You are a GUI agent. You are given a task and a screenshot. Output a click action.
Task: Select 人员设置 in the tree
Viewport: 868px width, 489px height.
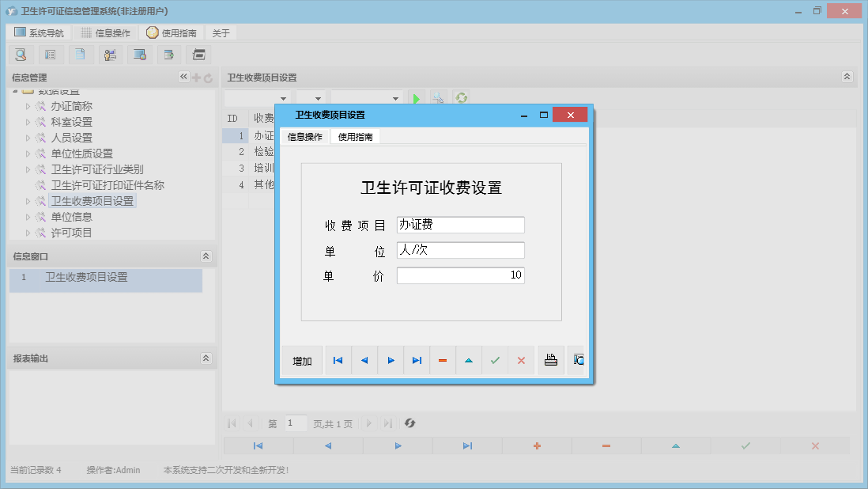point(71,138)
